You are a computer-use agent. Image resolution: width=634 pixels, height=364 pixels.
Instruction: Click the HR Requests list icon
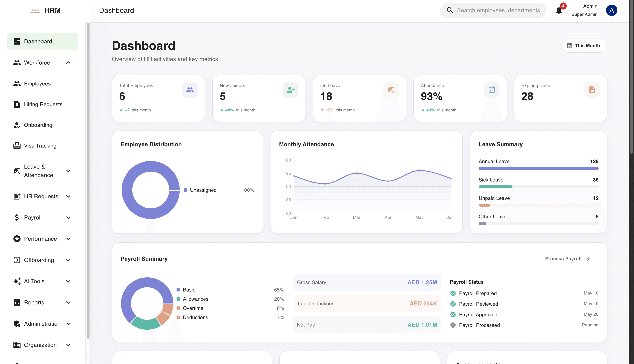pos(17,196)
